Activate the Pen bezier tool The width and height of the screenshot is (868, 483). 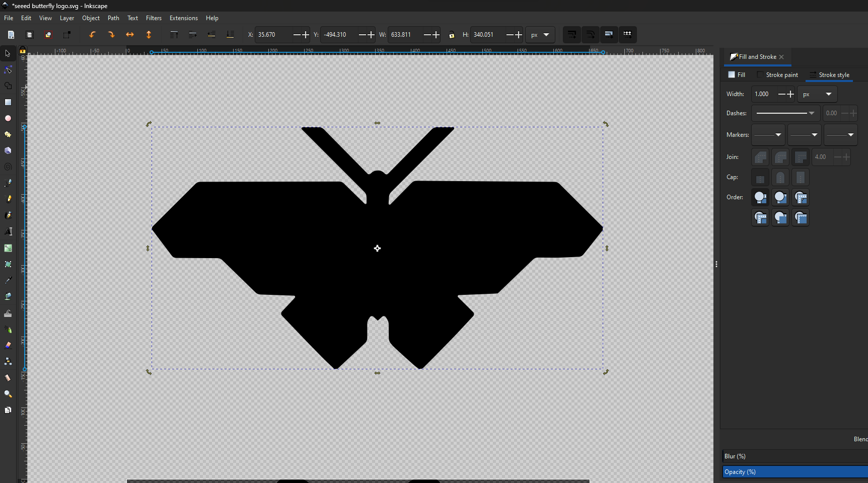(x=8, y=183)
